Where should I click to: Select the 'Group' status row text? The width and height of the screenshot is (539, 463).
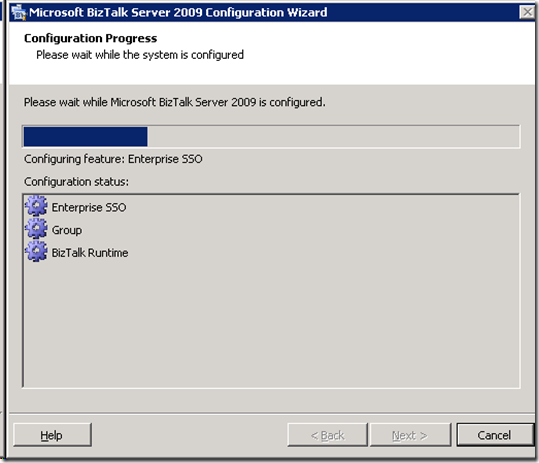(x=67, y=230)
